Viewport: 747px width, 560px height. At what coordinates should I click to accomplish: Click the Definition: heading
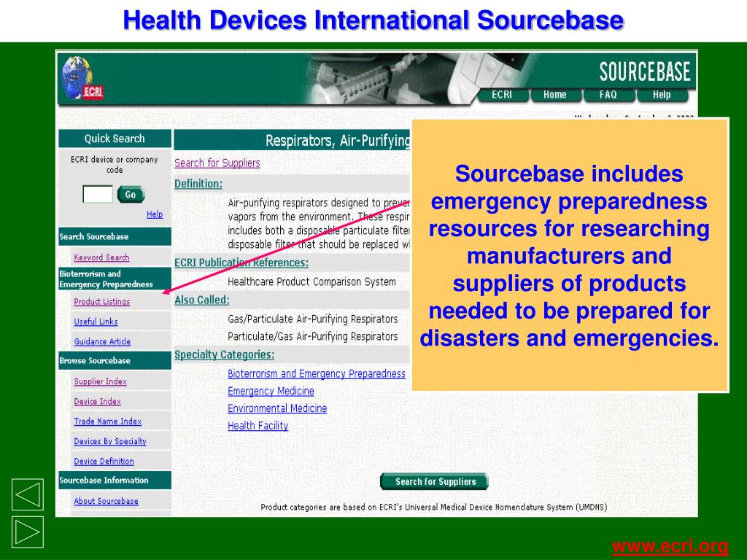tap(198, 184)
